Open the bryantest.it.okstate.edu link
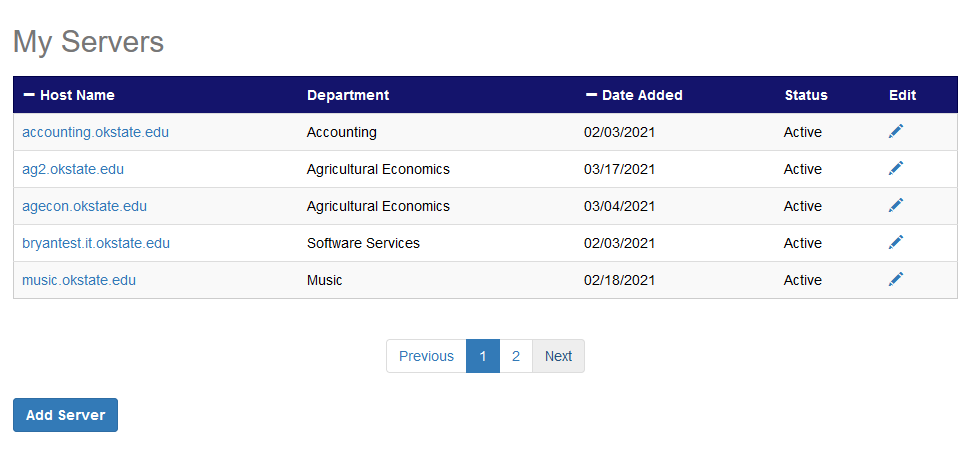The image size is (967, 450). [96, 243]
